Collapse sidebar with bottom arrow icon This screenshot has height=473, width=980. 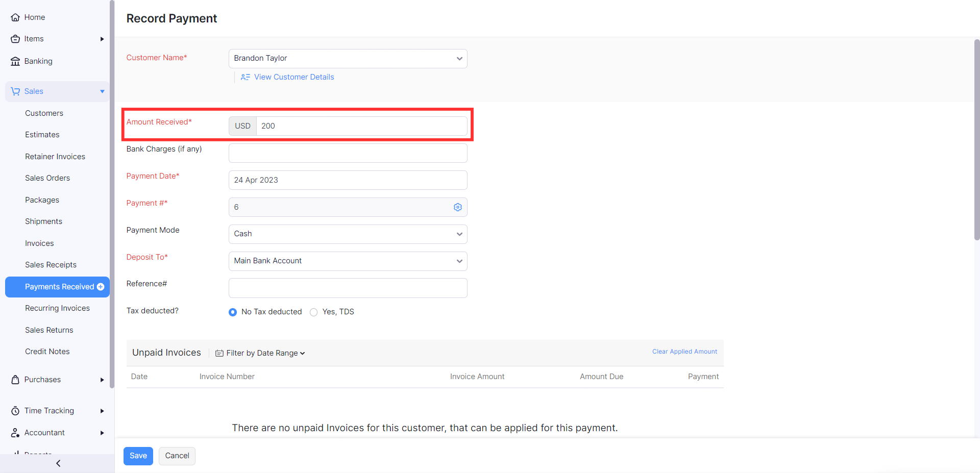58,463
